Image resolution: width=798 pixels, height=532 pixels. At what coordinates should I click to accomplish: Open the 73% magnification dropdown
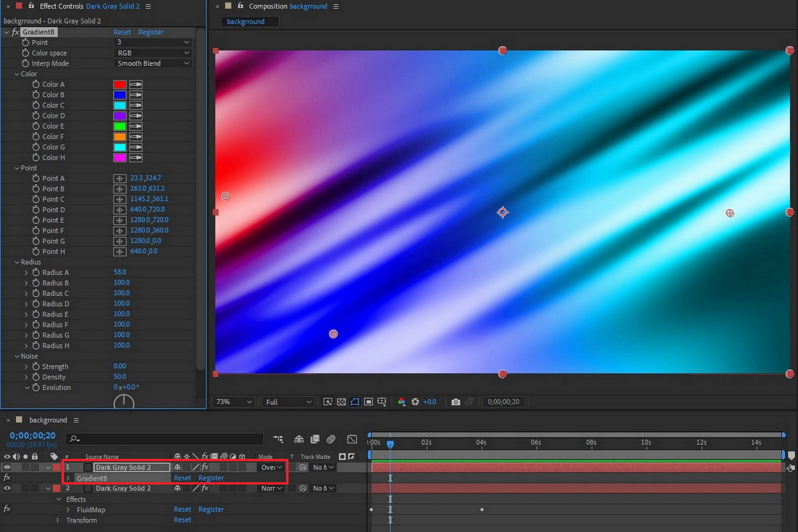[234, 402]
